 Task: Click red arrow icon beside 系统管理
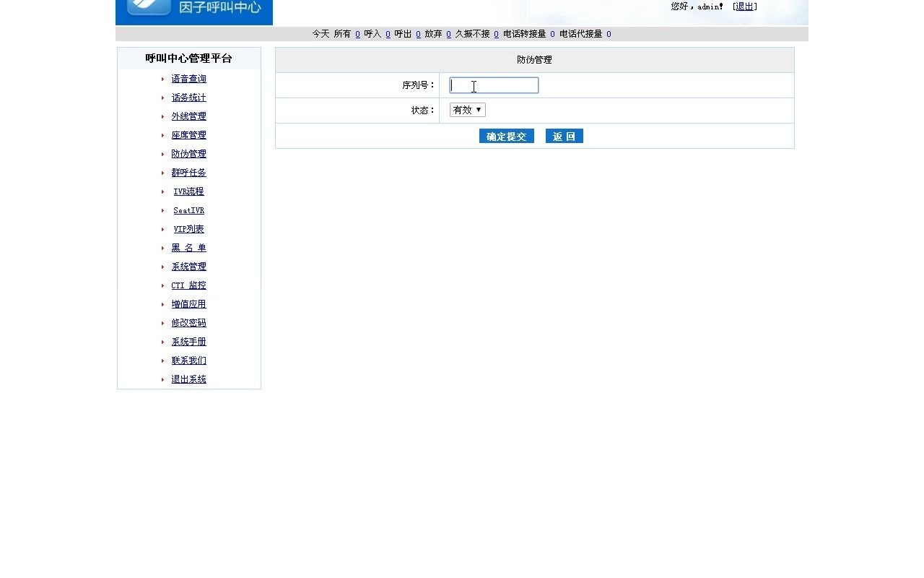point(162,267)
